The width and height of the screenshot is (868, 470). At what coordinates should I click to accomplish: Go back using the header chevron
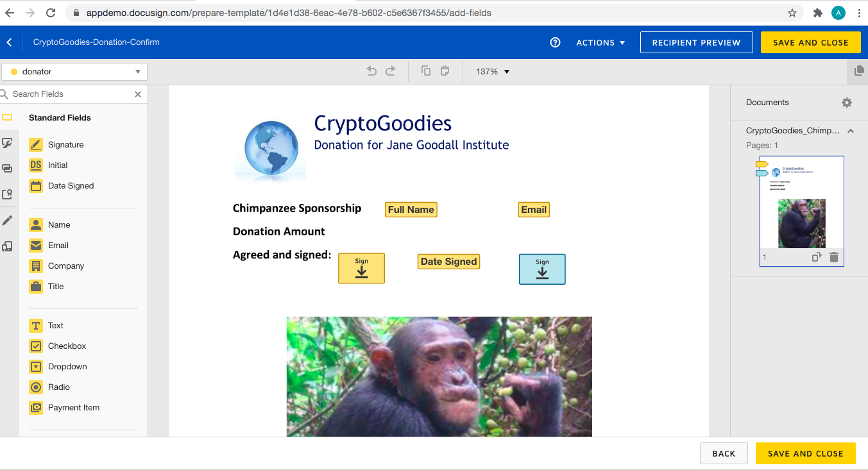[9, 42]
